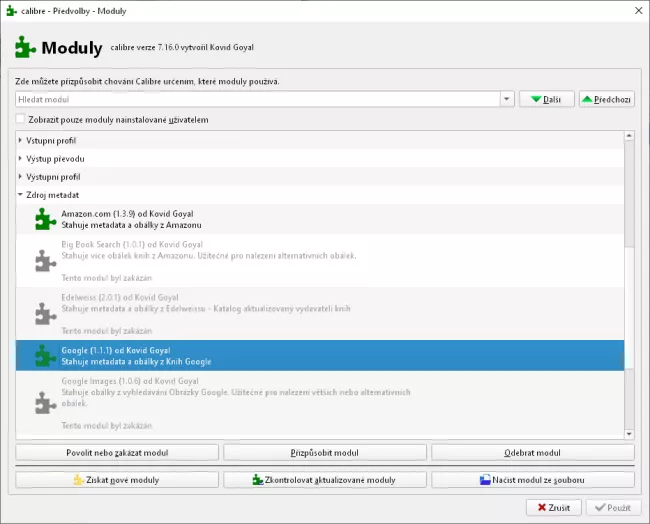Click the large Moduly header puzzle icon

[x=26, y=48]
